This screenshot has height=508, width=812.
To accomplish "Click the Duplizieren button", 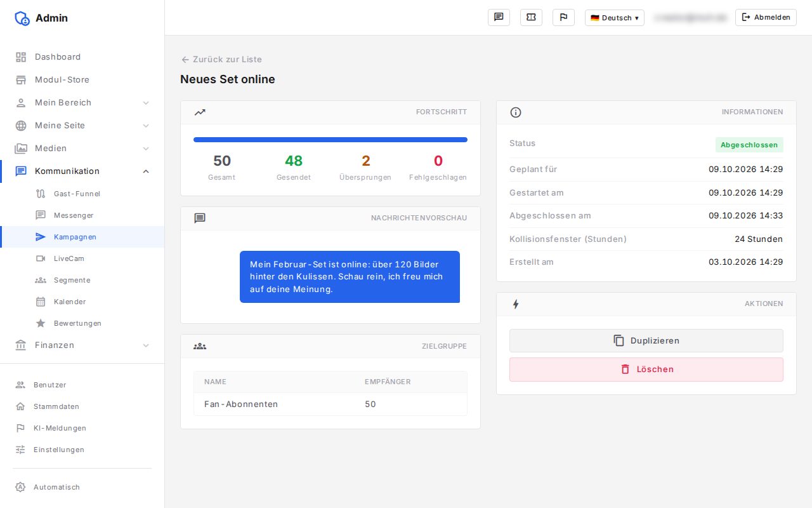I will tap(646, 340).
